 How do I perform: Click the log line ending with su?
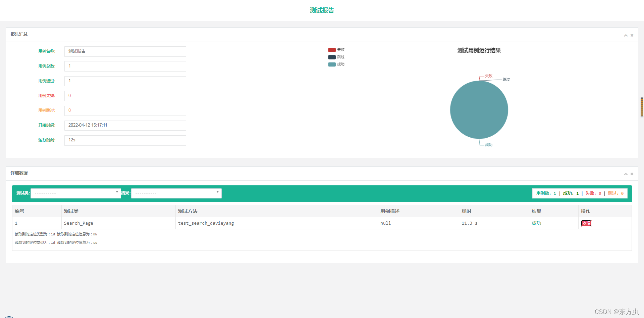[56, 242]
